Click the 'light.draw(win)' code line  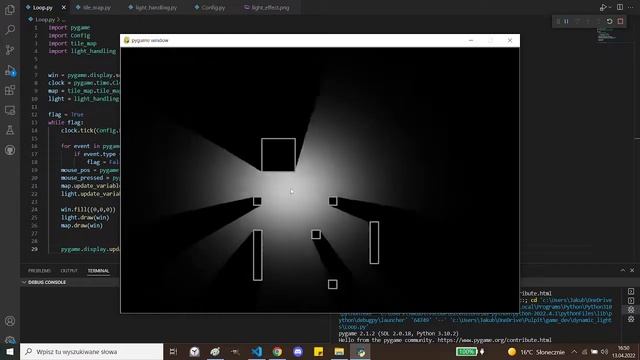tap(85, 218)
